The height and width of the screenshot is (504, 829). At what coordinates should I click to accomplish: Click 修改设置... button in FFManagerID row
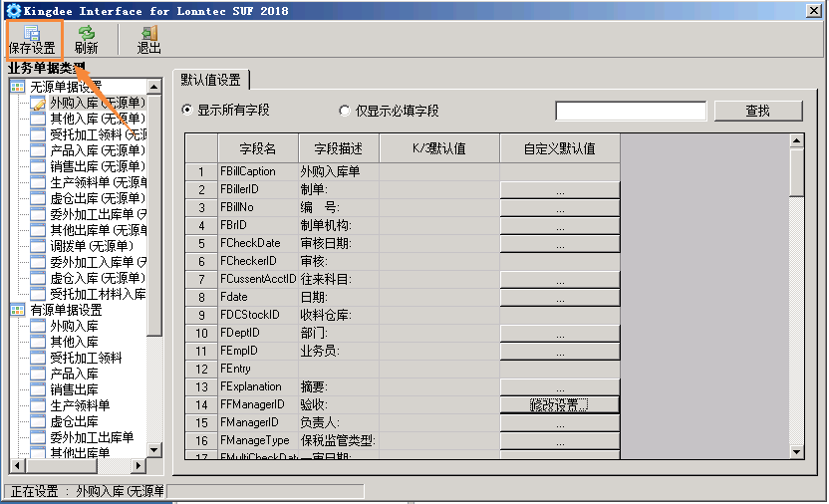(560, 405)
